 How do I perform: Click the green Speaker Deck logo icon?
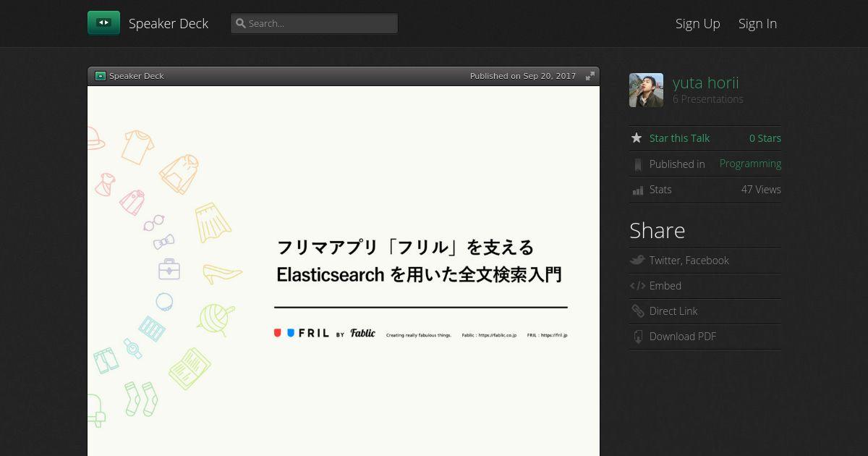click(103, 23)
